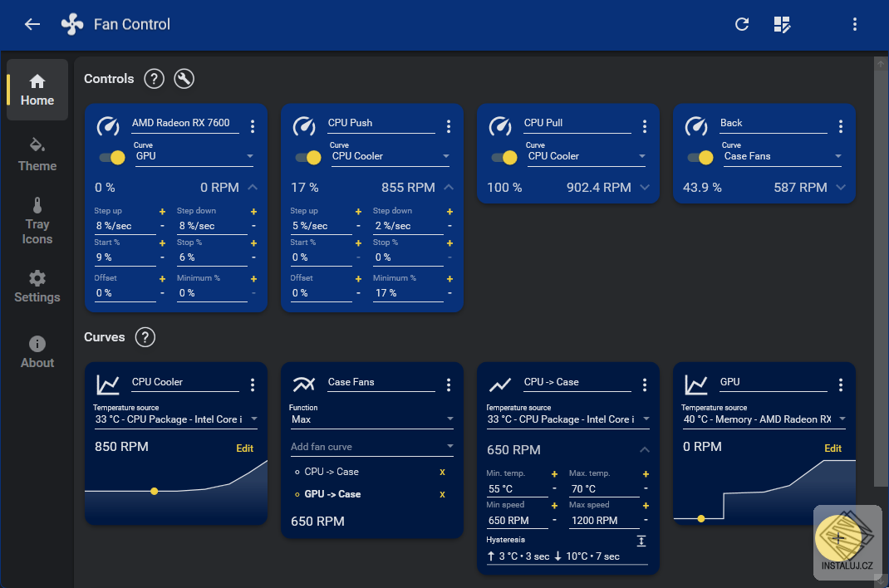
Task: Switch to the Theme tab
Action: pyautogui.click(x=37, y=154)
